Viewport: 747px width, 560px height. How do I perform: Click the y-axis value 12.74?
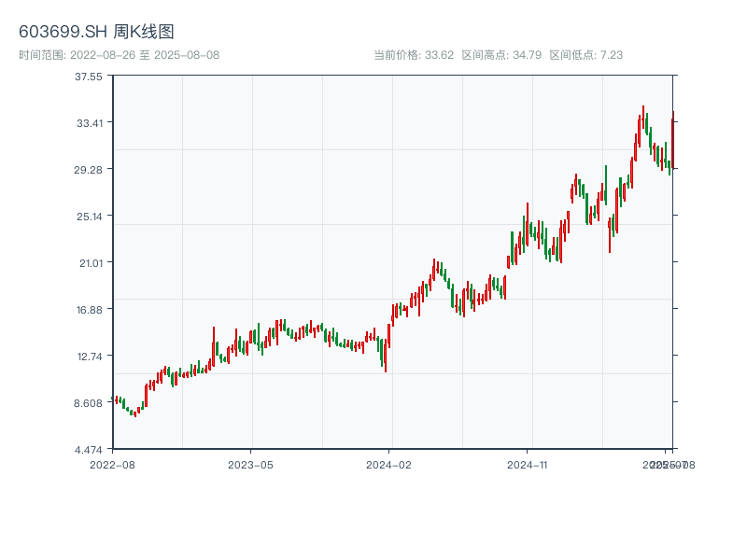pyautogui.click(x=90, y=357)
